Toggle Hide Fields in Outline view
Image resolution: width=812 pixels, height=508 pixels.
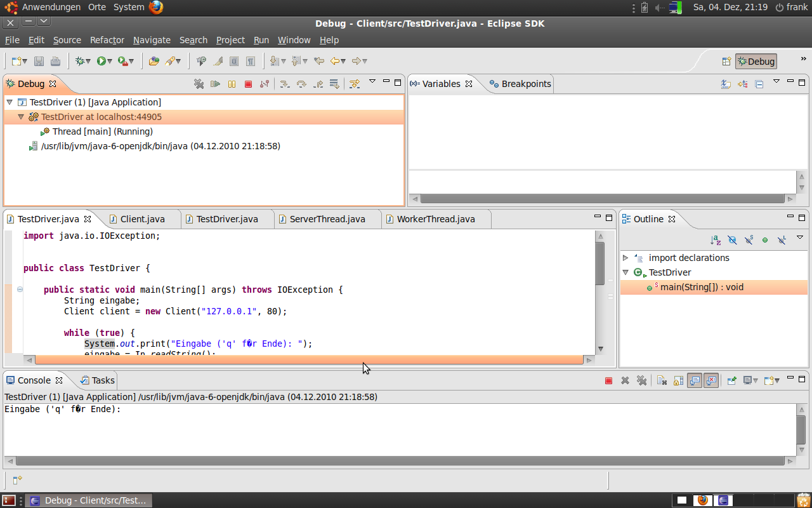point(732,240)
